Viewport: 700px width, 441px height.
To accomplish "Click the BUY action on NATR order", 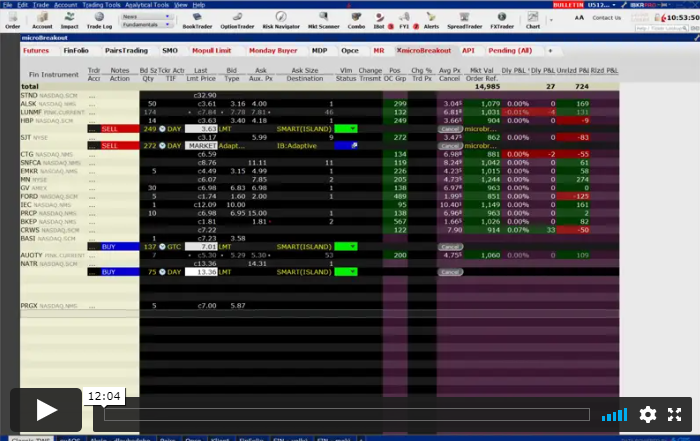I will pos(120,272).
